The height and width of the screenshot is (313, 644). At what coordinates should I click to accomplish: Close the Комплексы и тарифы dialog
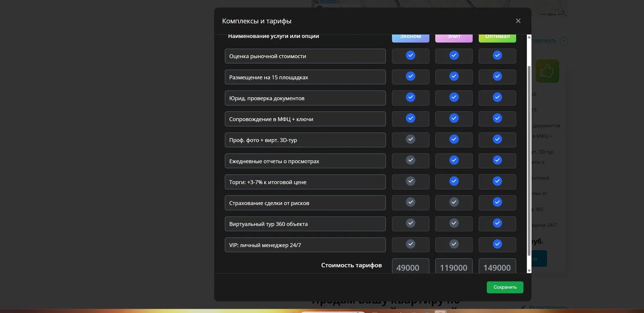click(x=518, y=21)
